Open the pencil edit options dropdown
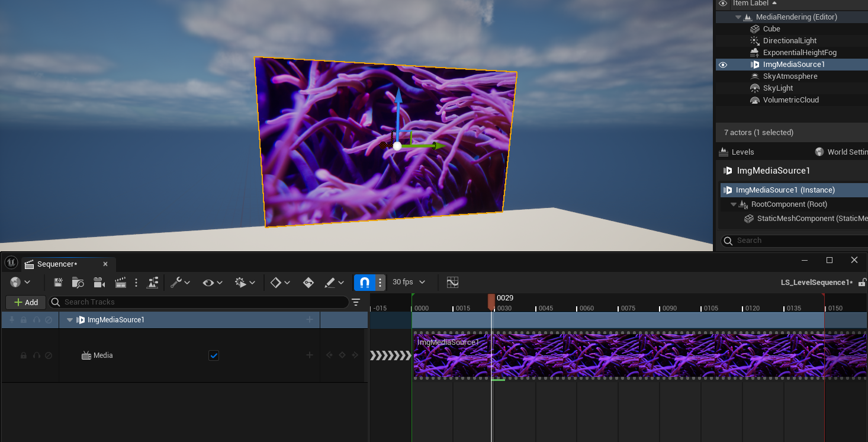Viewport: 868px width, 442px height. coord(335,283)
